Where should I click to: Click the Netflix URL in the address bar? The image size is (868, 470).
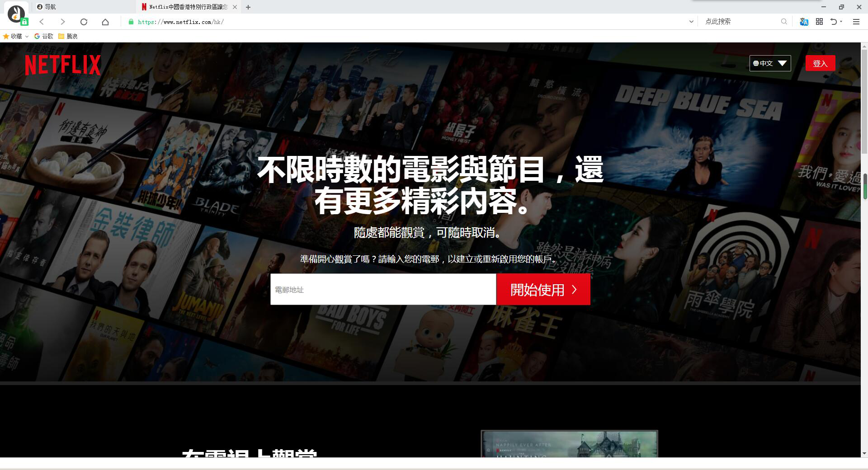coord(180,22)
